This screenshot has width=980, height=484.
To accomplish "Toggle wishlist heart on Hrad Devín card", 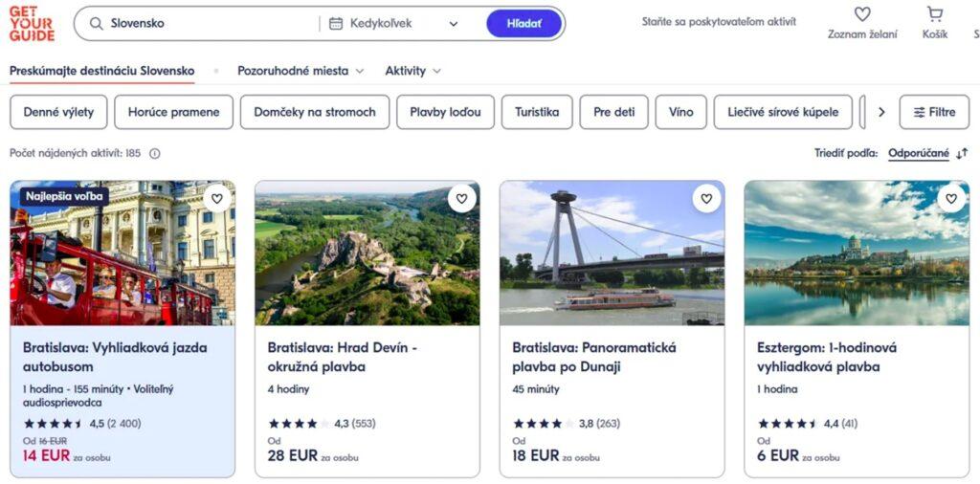I will 462,199.
